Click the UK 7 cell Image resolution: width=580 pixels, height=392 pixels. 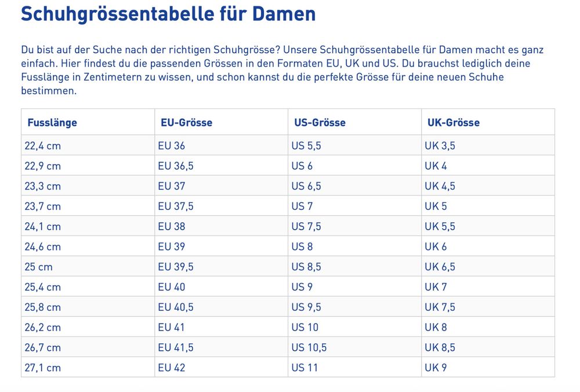488,286
